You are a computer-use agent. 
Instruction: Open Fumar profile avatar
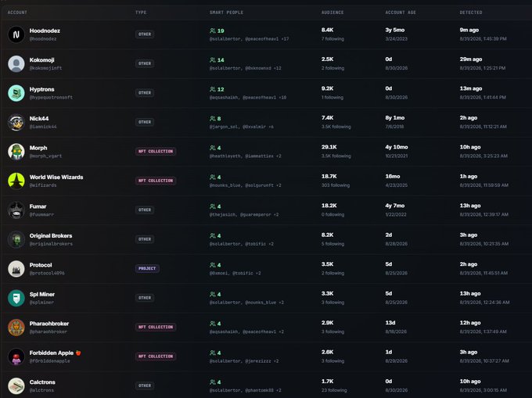tap(16, 210)
